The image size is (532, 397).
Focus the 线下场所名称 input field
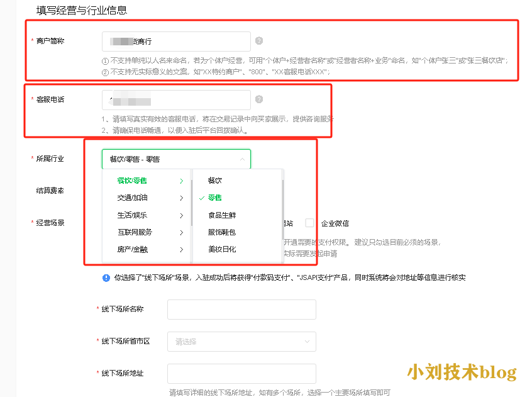pyautogui.click(x=241, y=310)
